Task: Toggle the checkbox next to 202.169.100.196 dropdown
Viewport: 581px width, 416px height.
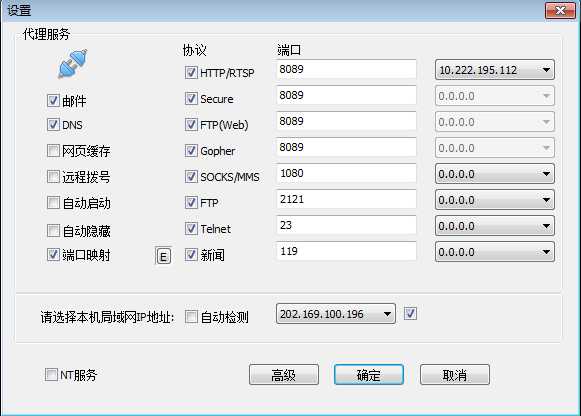Action: point(410,313)
